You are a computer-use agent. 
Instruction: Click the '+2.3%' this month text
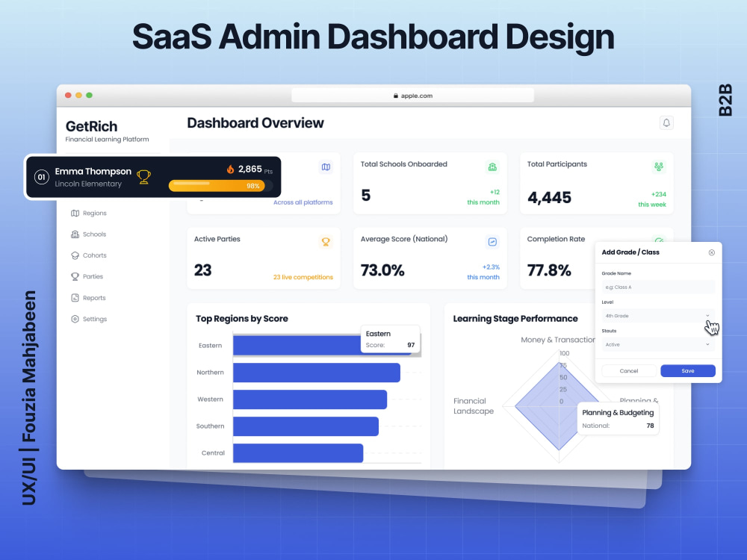coord(491,267)
